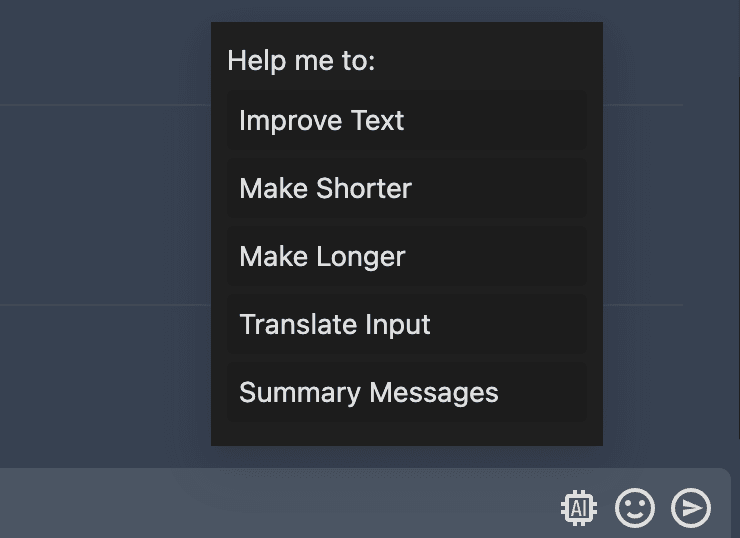
Task: Click the AI assistant chip icon
Action: 579,508
